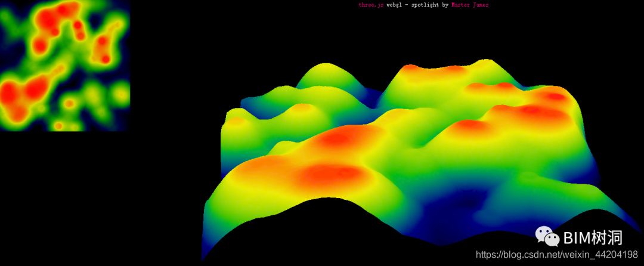
Task: Click the orange-red ridge at terrain's top center
Action: click(x=435, y=70)
